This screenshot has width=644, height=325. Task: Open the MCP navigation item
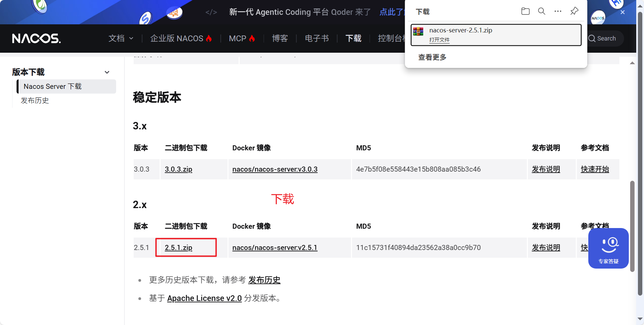(x=238, y=39)
